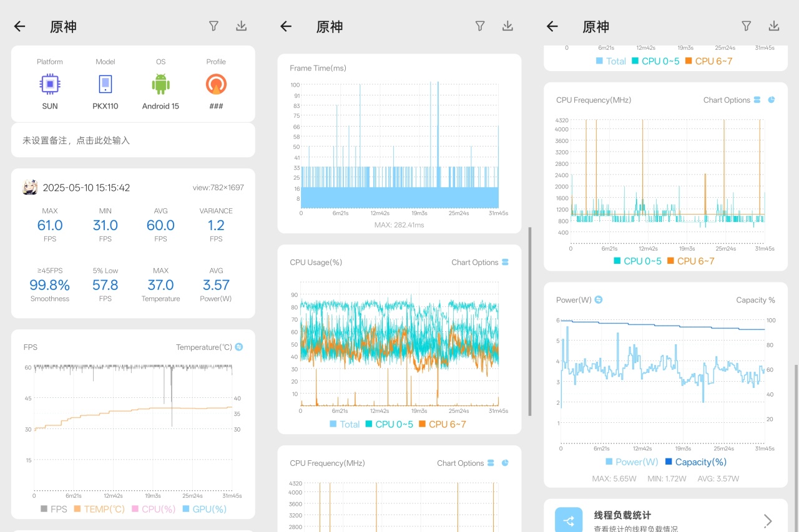Toggle the FPS legend series
This screenshot has width=799, height=532.
[54, 509]
